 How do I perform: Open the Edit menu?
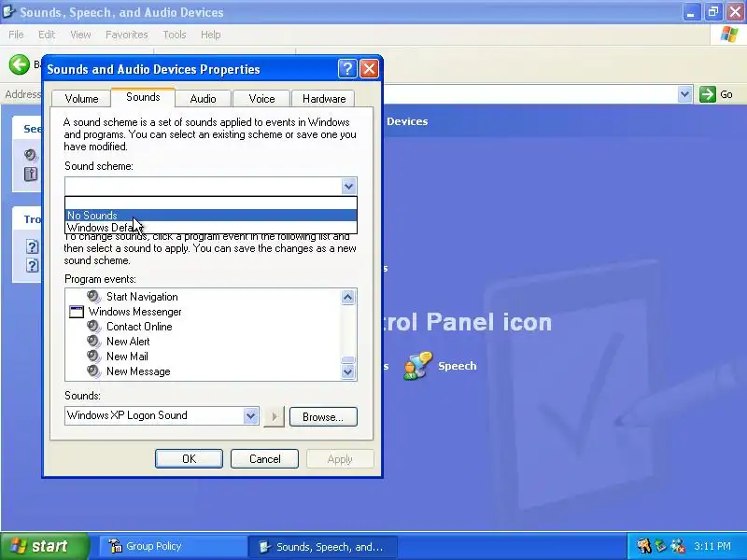click(x=46, y=35)
